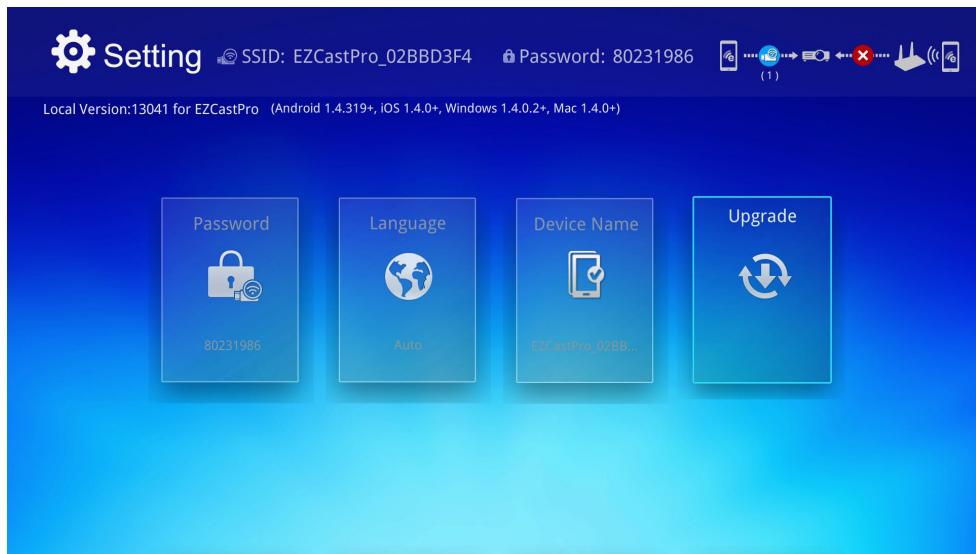Click the padlock with Wi-Fi icon
This screenshot has width=976, height=554.
[235, 276]
